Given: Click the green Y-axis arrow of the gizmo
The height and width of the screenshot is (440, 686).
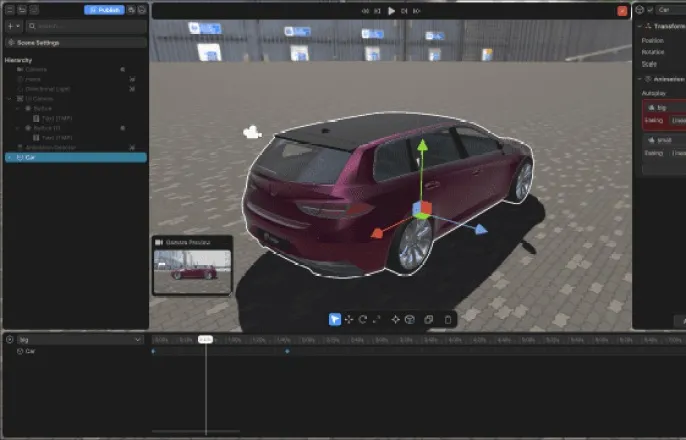Looking at the screenshot, I should pyautogui.click(x=422, y=146).
